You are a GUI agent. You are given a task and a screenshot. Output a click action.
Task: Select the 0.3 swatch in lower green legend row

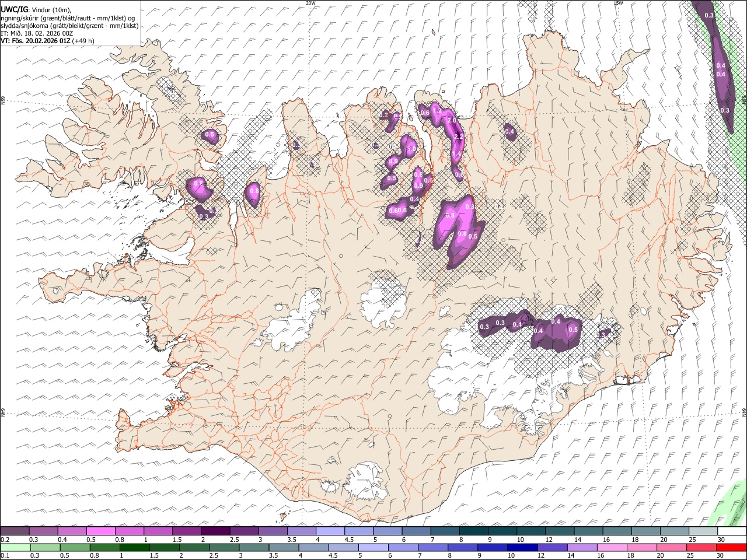click(x=45, y=547)
